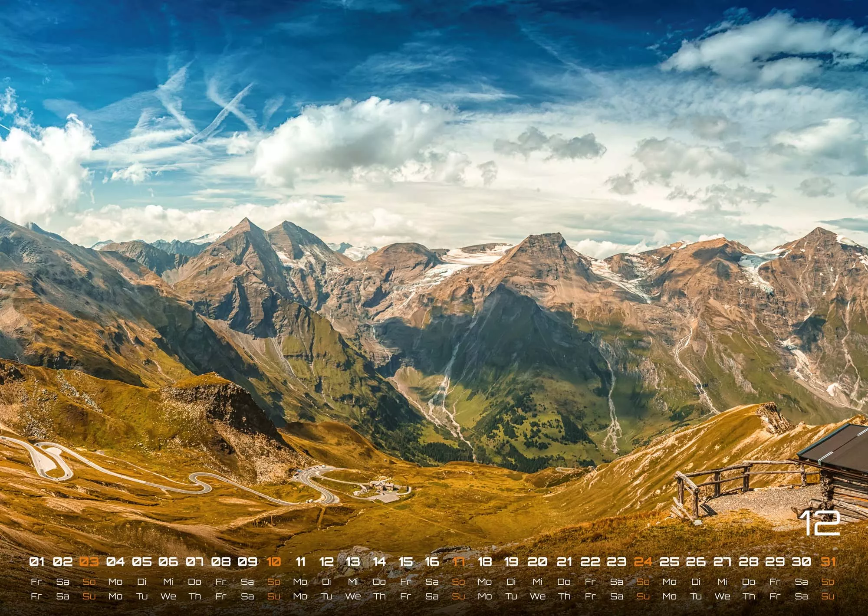Click the date number 11
The height and width of the screenshot is (616, 868).
pos(300,562)
